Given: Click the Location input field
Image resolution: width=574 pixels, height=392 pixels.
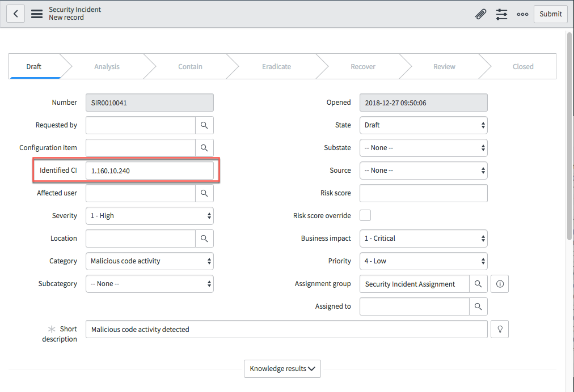Looking at the screenshot, I should click(x=141, y=238).
